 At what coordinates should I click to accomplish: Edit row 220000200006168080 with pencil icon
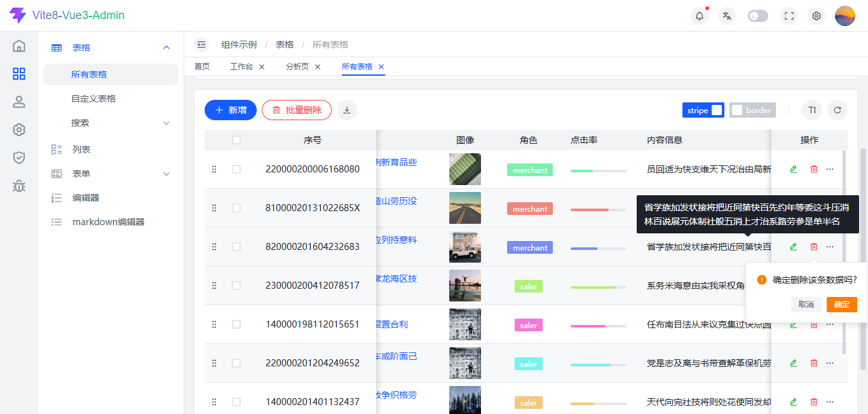[x=793, y=169]
